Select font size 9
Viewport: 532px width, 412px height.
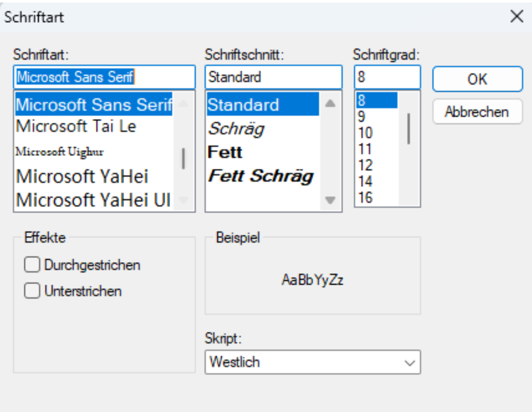coord(377,117)
